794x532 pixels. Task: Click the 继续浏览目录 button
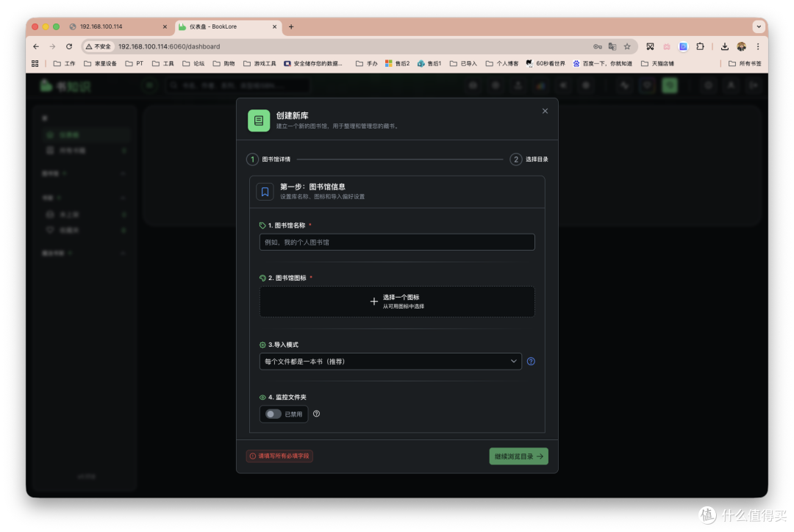518,456
